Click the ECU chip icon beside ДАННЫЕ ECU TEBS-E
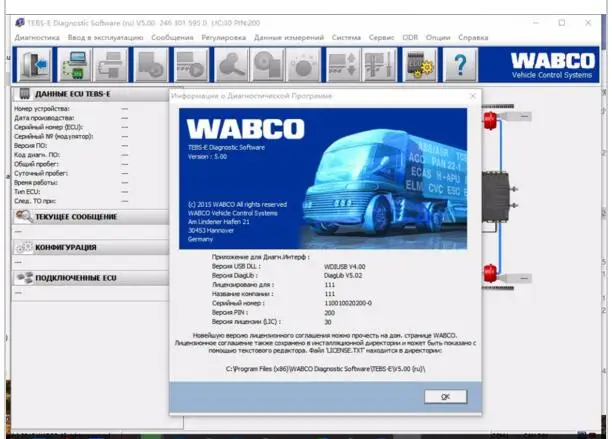 tap(24, 94)
